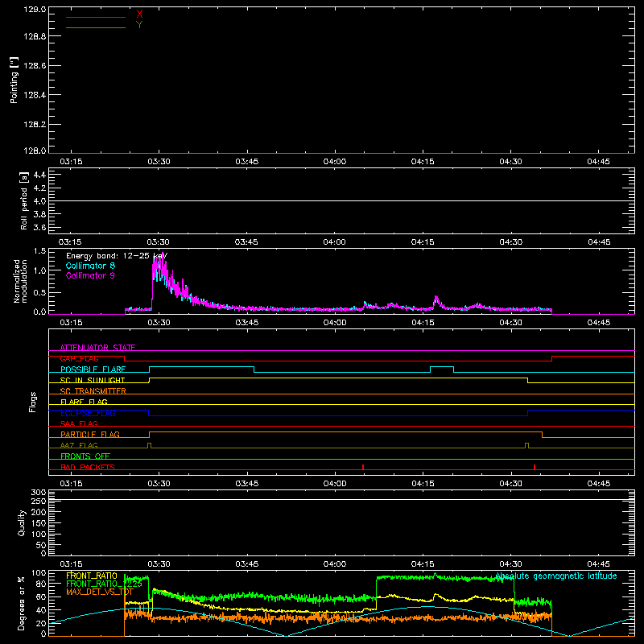
Task: Click the 80 tick in bottom panel
Action: tap(42, 584)
